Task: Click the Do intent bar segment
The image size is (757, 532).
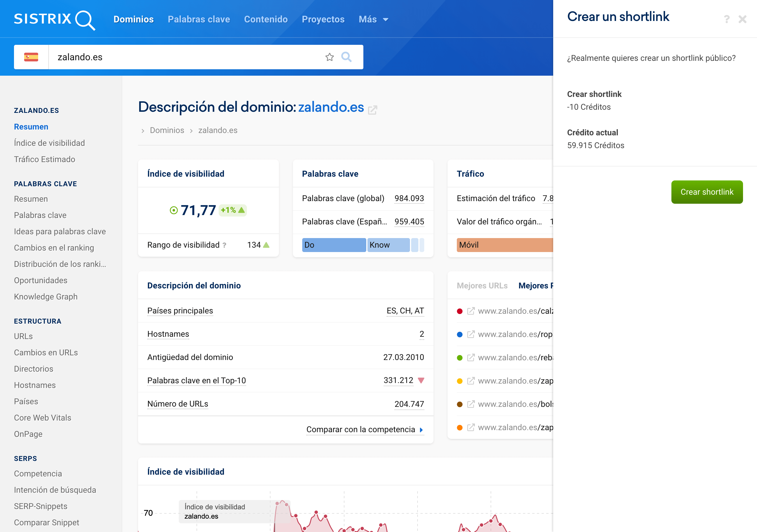Action: pos(334,245)
